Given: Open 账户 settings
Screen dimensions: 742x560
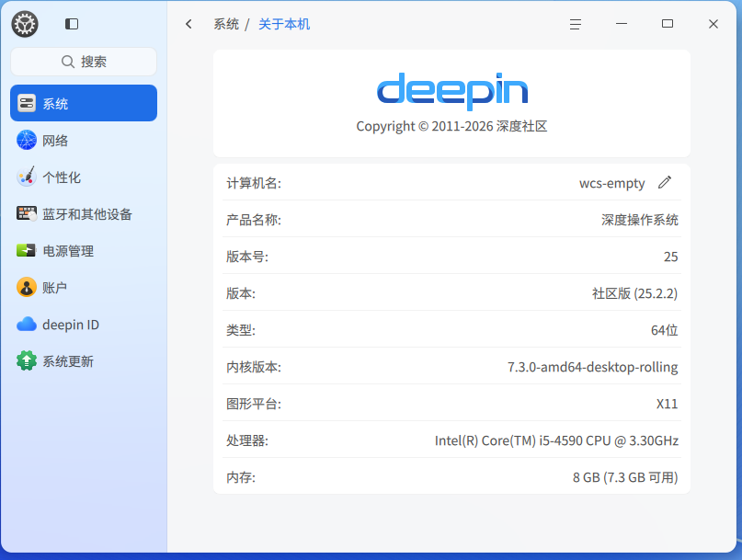Looking at the screenshot, I should coord(84,287).
